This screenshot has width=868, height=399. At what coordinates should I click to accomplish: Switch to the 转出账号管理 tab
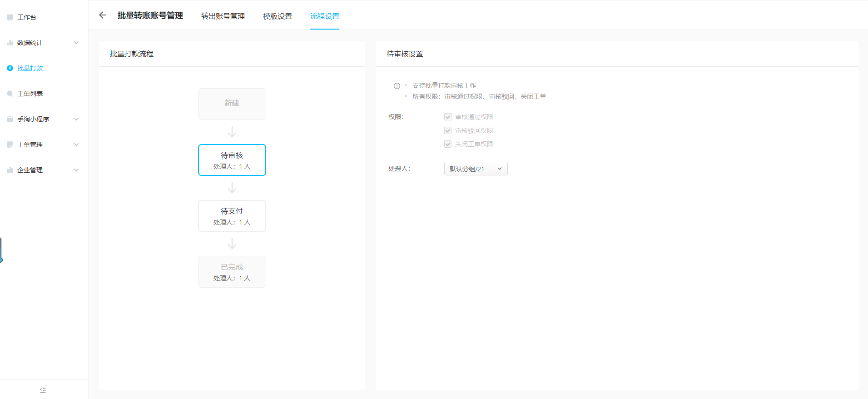[x=223, y=16]
